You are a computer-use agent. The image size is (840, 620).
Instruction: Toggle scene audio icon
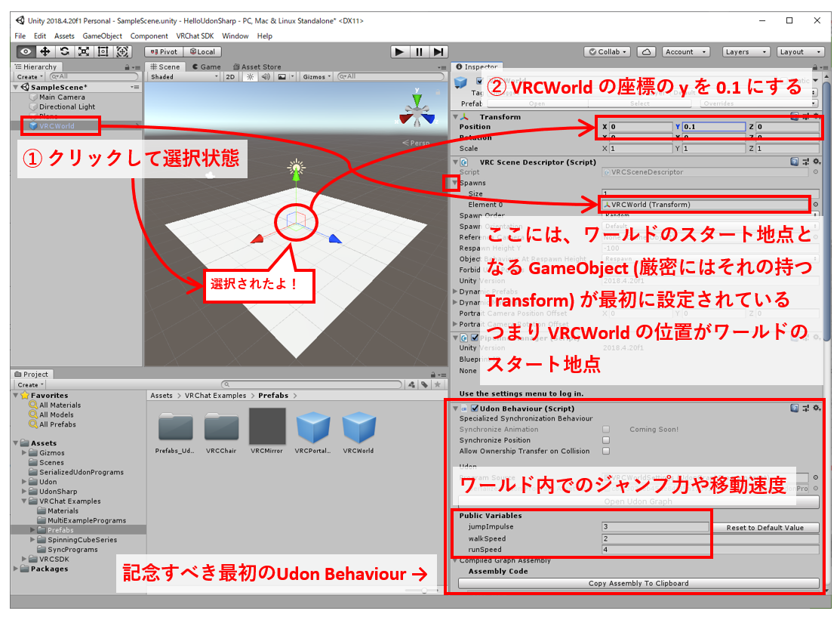tap(266, 76)
